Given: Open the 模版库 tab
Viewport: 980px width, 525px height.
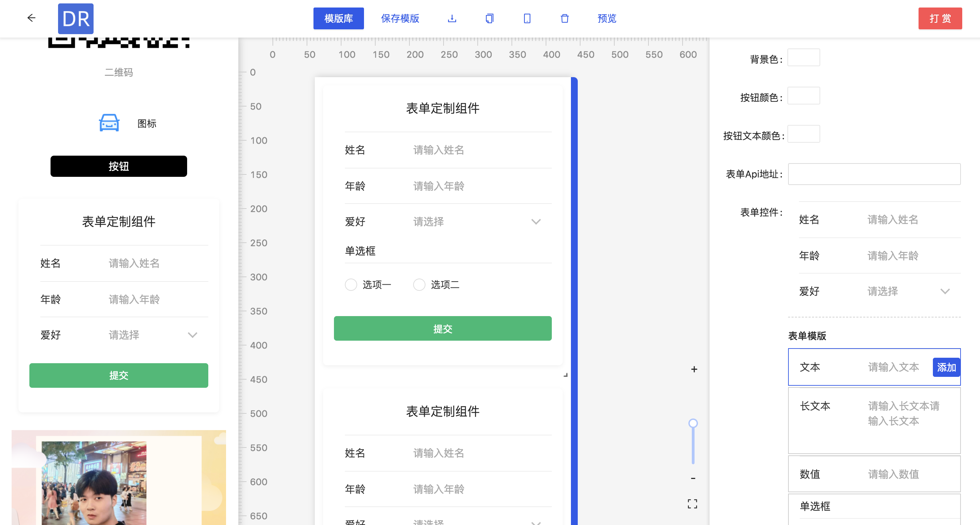Looking at the screenshot, I should [x=338, y=18].
